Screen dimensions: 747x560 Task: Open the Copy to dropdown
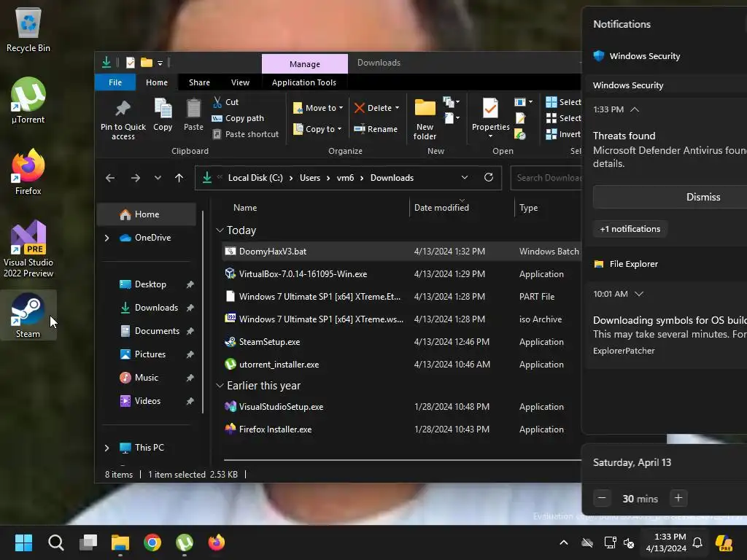coord(317,129)
